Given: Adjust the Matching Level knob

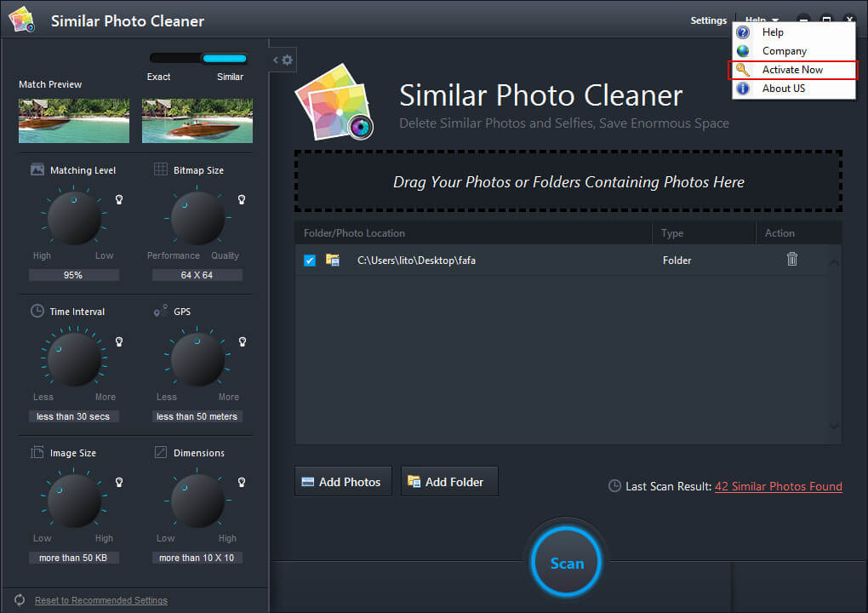Looking at the screenshot, I should pyautogui.click(x=74, y=219).
